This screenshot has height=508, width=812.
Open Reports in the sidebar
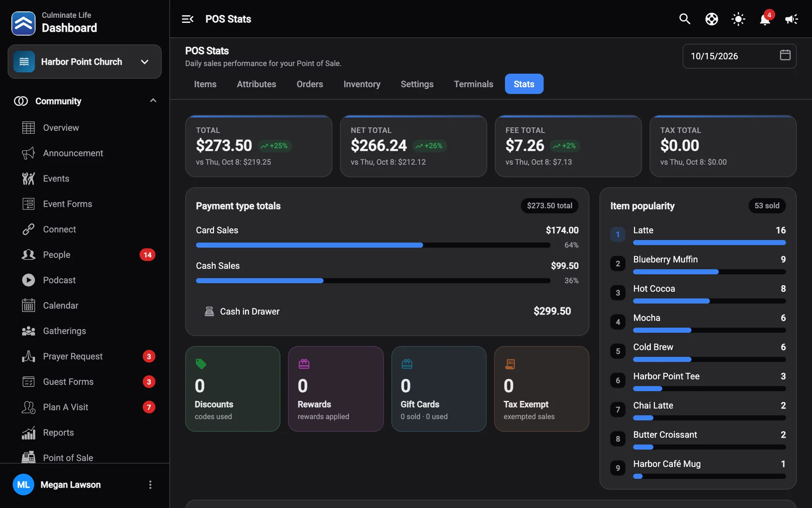tap(85, 433)
